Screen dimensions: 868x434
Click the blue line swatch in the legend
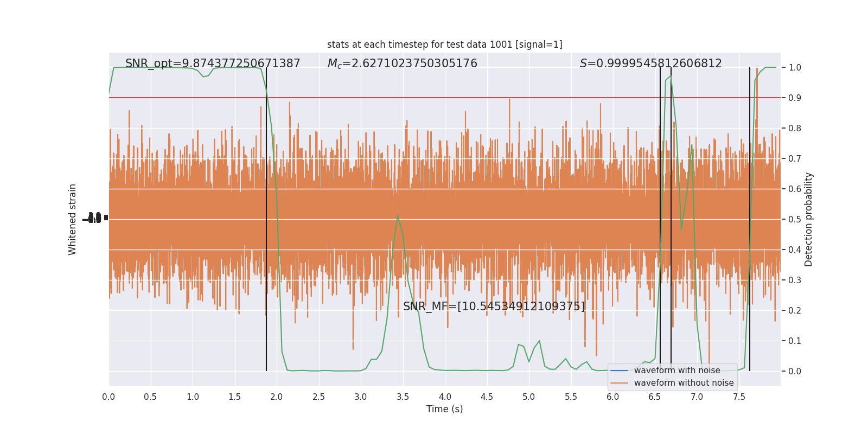[619, 371]
